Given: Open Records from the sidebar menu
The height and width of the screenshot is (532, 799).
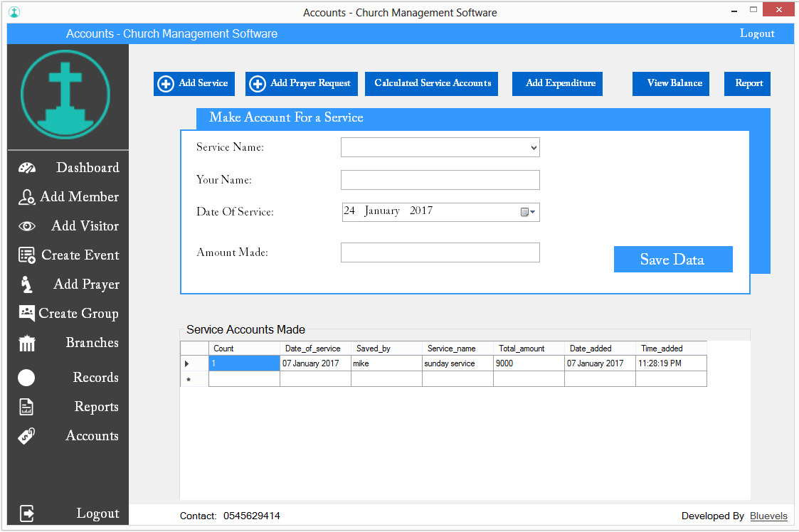Looking at the screenshot, I should point(95,378).
